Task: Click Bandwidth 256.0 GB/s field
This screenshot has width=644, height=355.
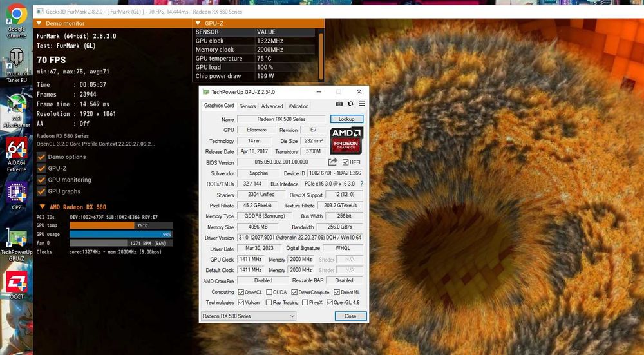Action: click(x=339, y=227)
